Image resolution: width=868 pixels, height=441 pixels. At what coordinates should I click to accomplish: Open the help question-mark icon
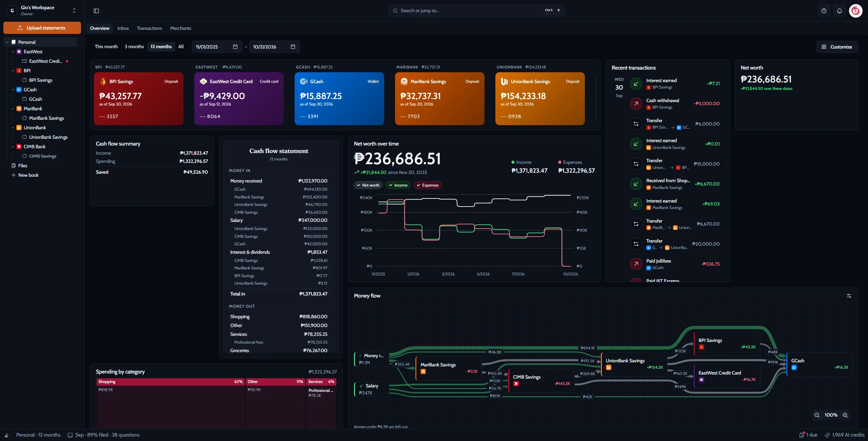(824, 11)
